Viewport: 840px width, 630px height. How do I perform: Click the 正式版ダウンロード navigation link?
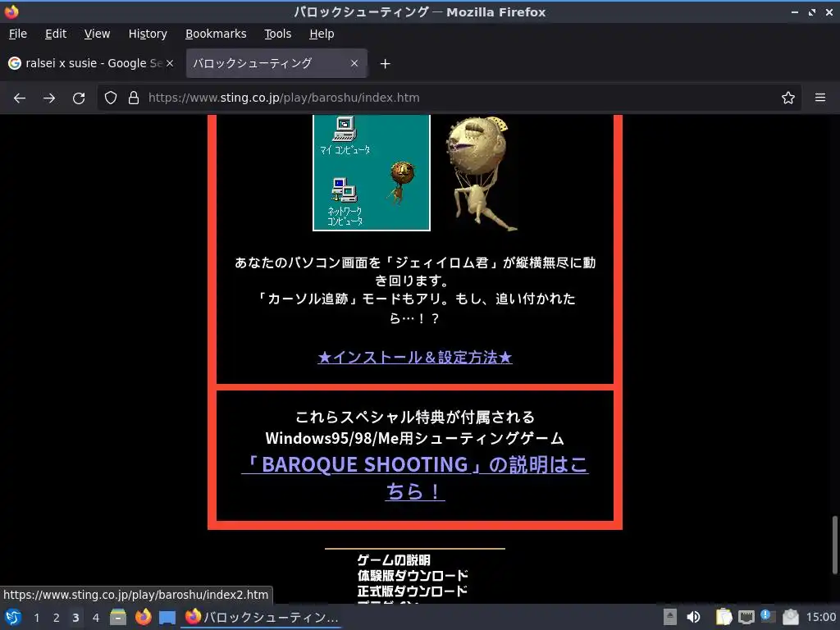click(x=413, y=591)
